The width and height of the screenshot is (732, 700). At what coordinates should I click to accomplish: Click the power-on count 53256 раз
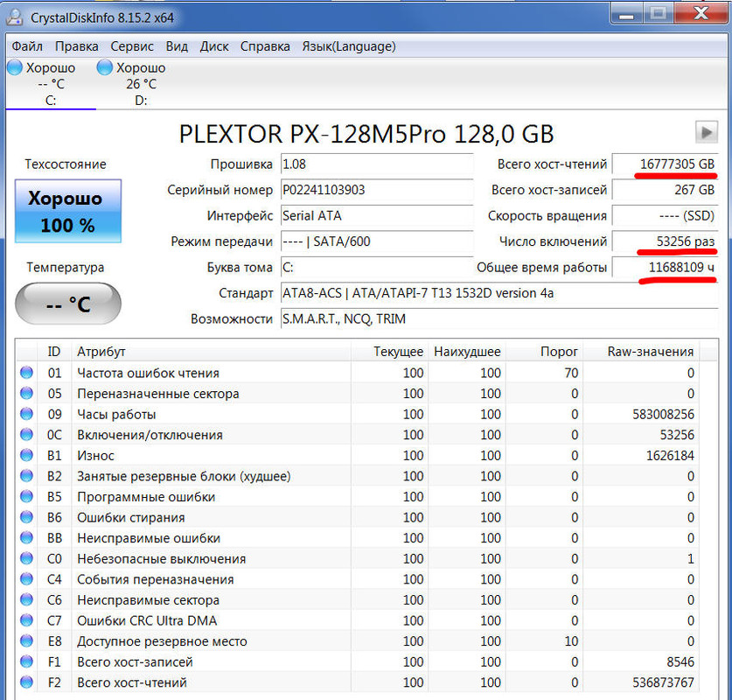click(665, 241)
